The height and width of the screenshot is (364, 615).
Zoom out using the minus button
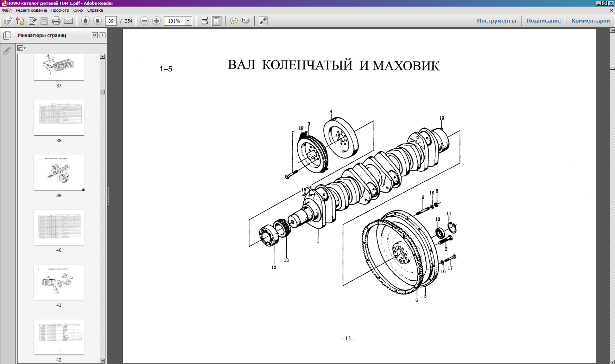[144, 21]
